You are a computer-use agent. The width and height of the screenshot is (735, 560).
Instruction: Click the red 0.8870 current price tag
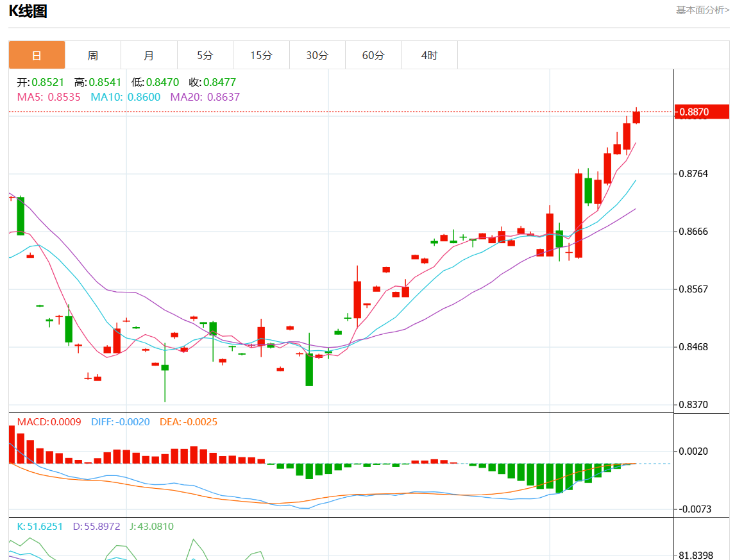(702, 112)
